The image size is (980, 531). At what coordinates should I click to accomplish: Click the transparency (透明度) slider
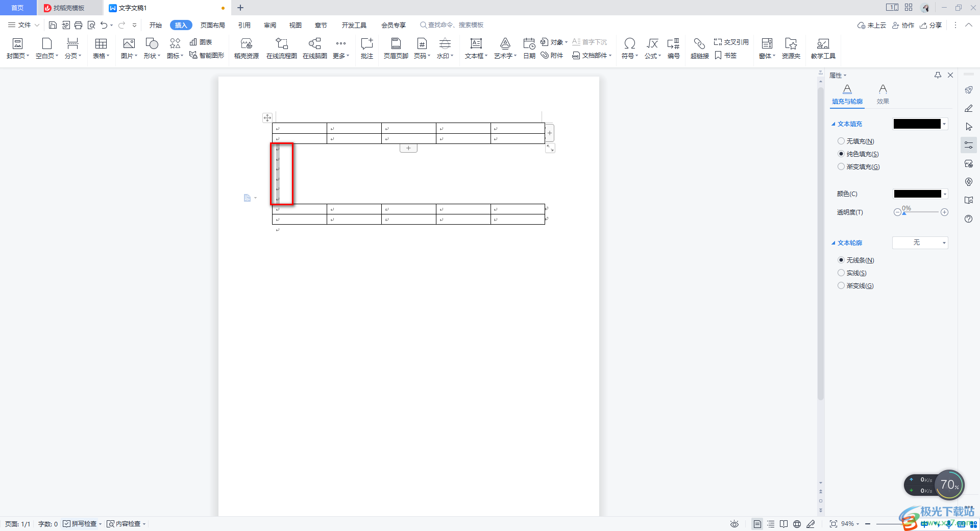921,212
